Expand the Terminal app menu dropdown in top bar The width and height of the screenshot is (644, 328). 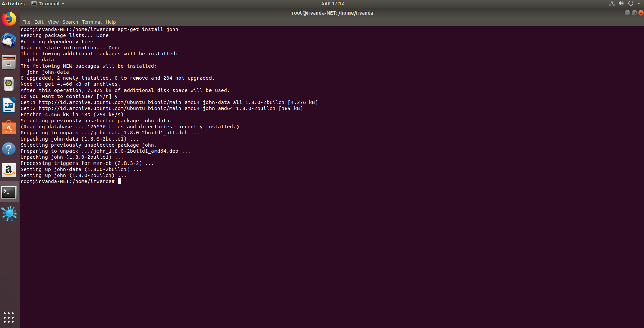point(48,4)
